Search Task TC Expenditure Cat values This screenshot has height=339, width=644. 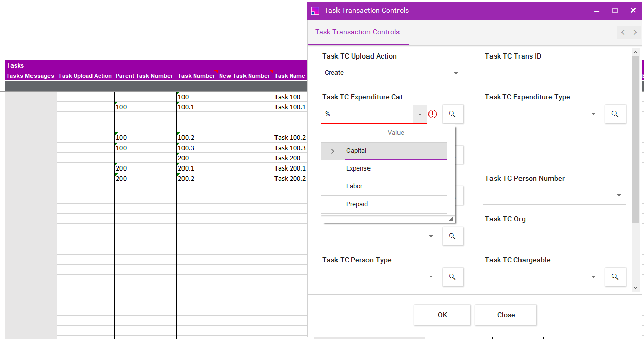coord(452,114)
